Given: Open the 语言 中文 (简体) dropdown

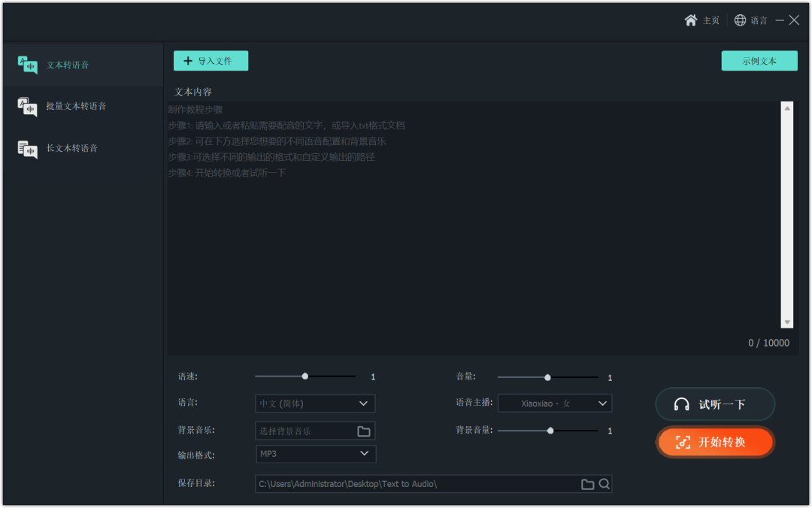Looking at the screenshot, I should [315, 404].
